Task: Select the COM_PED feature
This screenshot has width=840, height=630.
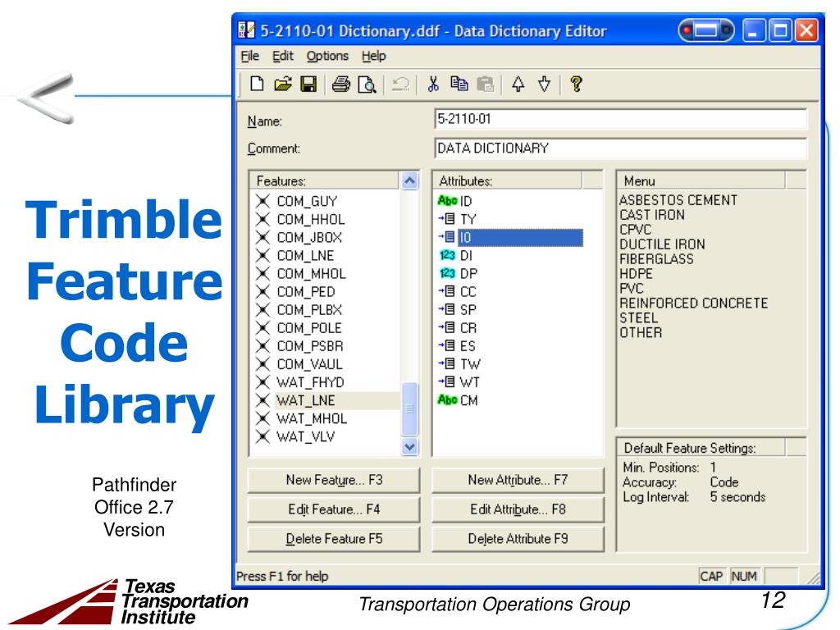Action: [306, 292]
